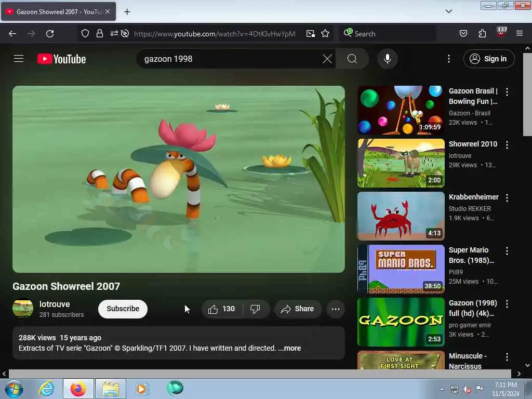Open Windows Explorer folder in taskbar

[x=111, y=389]
